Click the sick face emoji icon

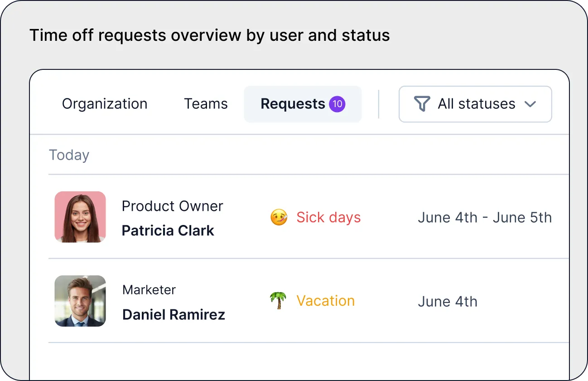[279, 217]
